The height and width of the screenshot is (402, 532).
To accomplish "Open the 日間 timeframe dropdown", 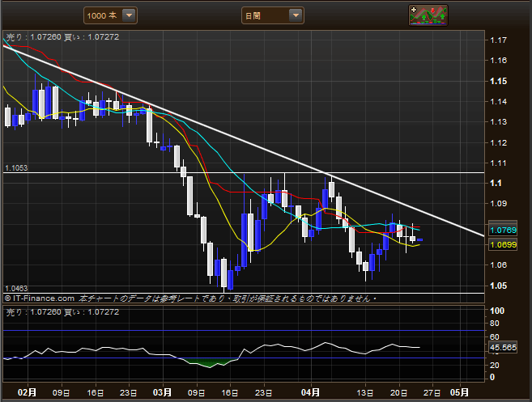I will click(272, 15).
